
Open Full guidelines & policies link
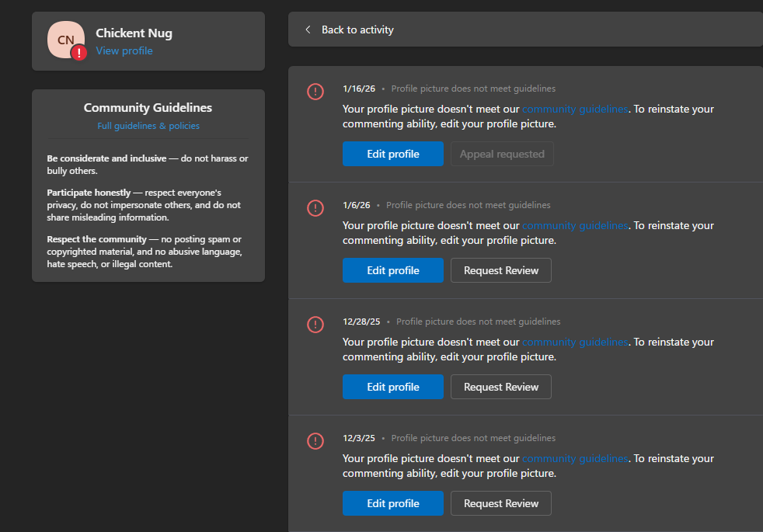148,126
